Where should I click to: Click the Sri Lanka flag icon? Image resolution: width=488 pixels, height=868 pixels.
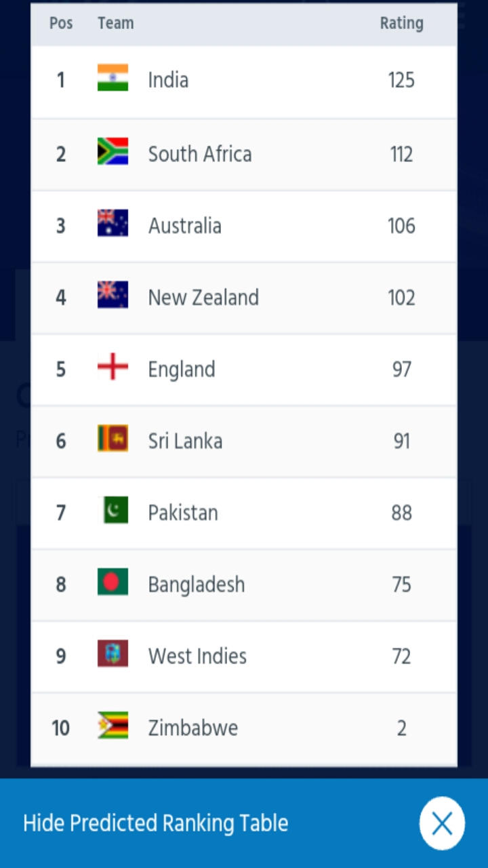[x=113, y=439]
